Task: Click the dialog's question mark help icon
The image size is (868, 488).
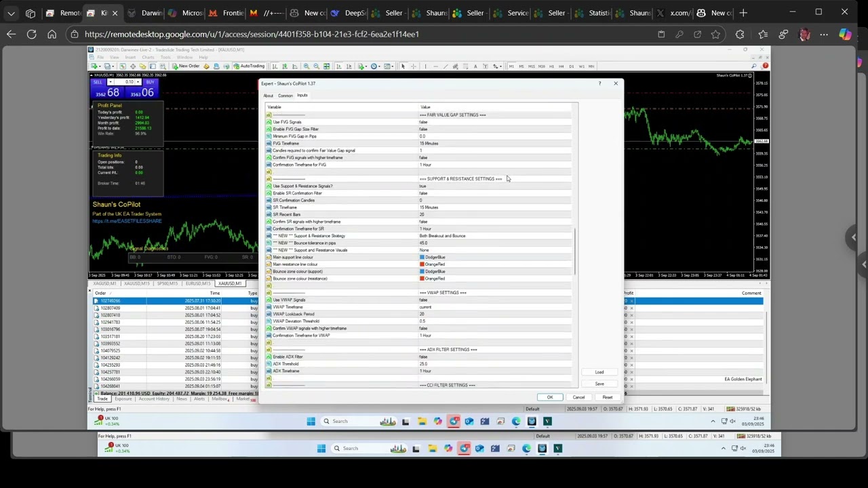Action: coord(599,83)
